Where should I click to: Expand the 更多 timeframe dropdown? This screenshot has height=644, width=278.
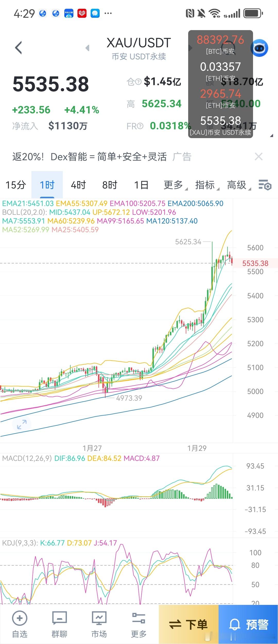[x=175, y=185]
